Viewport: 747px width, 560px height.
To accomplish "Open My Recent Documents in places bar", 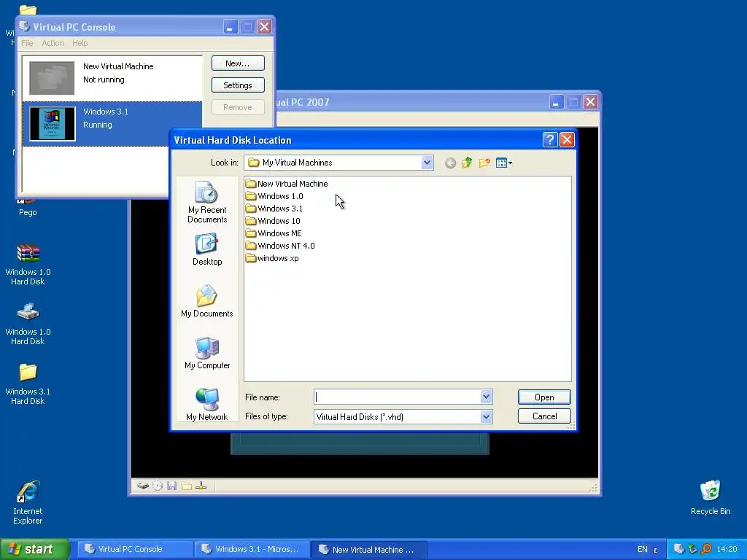I will (207, 202).
